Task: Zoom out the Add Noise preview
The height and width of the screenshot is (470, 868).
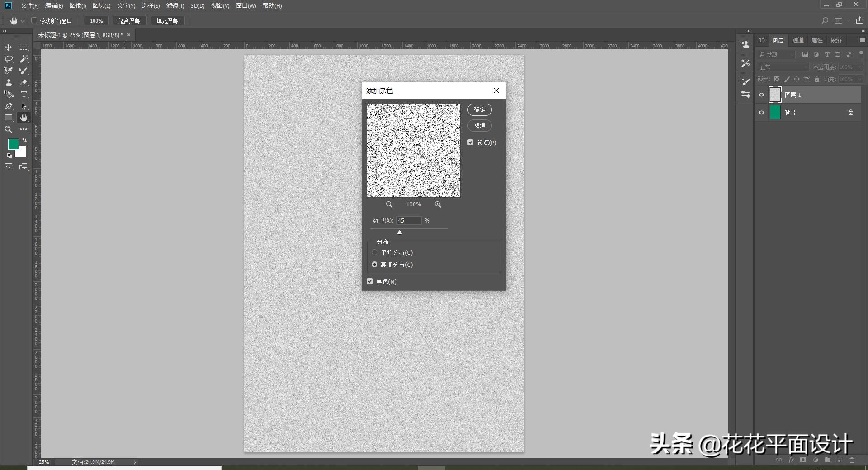Action: coord(389,204)
